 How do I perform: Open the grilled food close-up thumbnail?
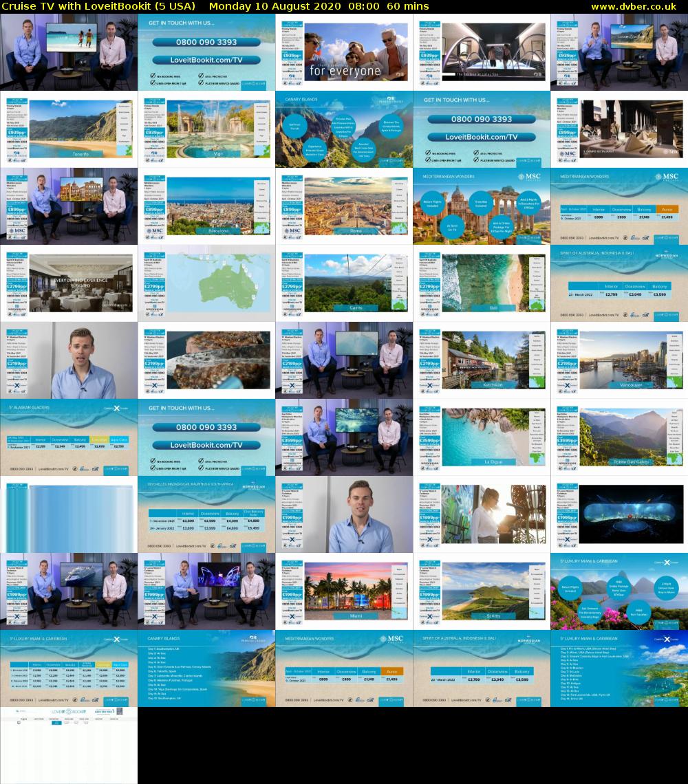tap(206, 360)
